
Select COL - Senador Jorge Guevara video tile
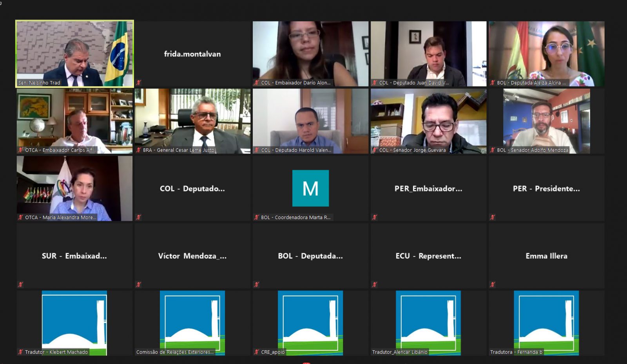click(x=428, y=121)
